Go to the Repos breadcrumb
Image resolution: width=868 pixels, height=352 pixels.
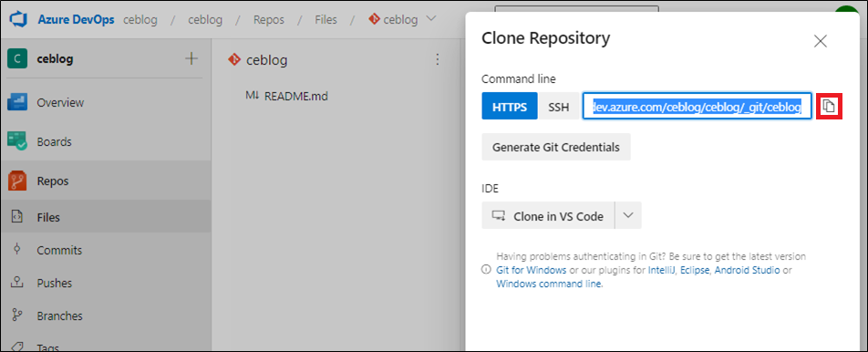pos(268,20)
